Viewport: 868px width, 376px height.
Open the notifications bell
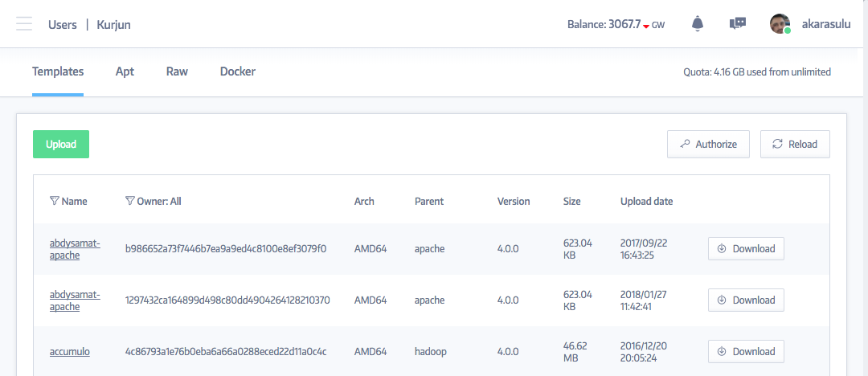click(x=698, y=24)
